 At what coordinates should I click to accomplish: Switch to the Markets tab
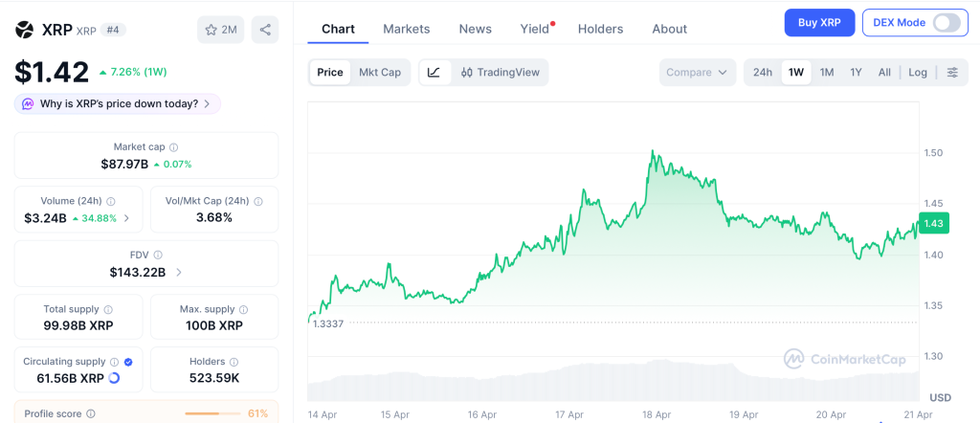(407, 29)
